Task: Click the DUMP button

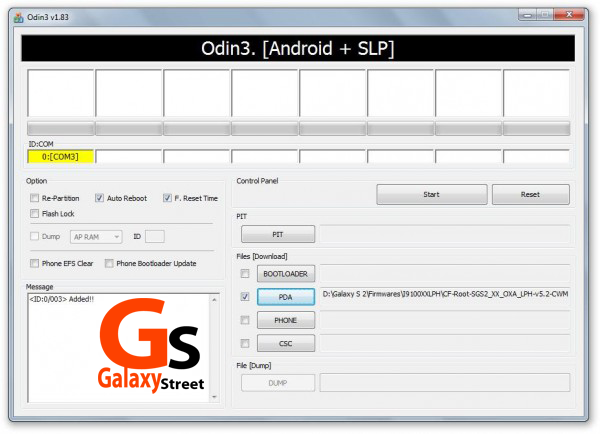Action: pos(278,383)
